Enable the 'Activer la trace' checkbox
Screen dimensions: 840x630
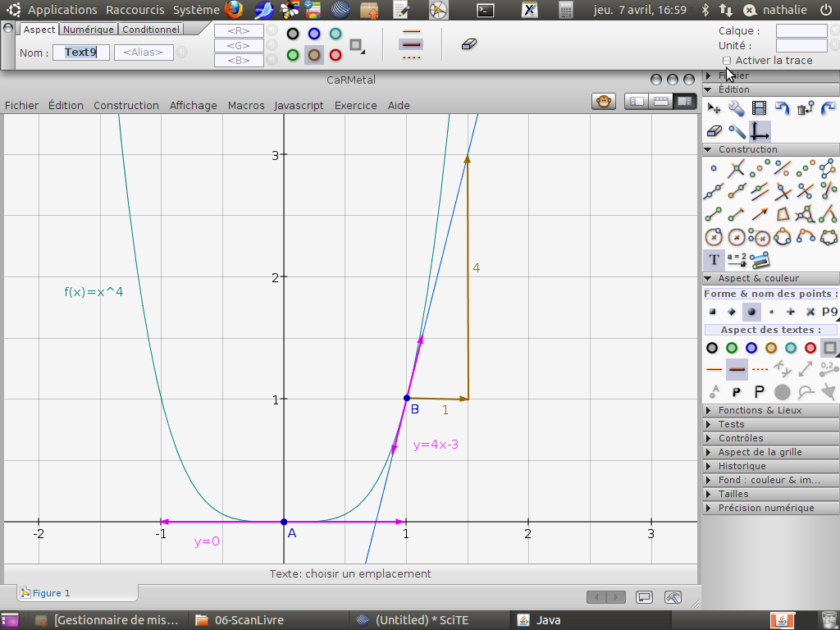(x=727, y=61)
